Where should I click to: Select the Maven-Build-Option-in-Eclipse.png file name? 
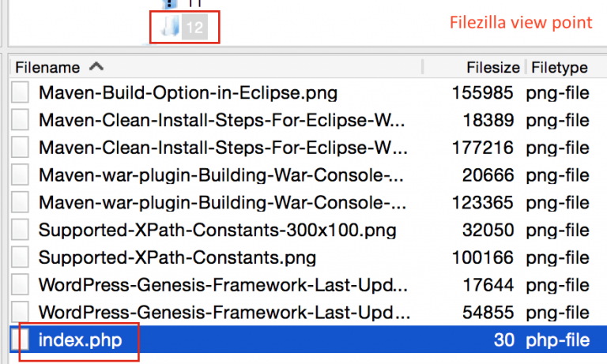188,94
